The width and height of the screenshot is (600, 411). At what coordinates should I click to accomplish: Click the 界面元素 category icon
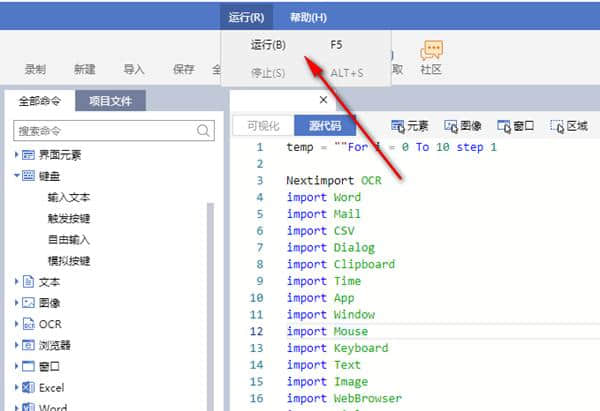point(28,155)
